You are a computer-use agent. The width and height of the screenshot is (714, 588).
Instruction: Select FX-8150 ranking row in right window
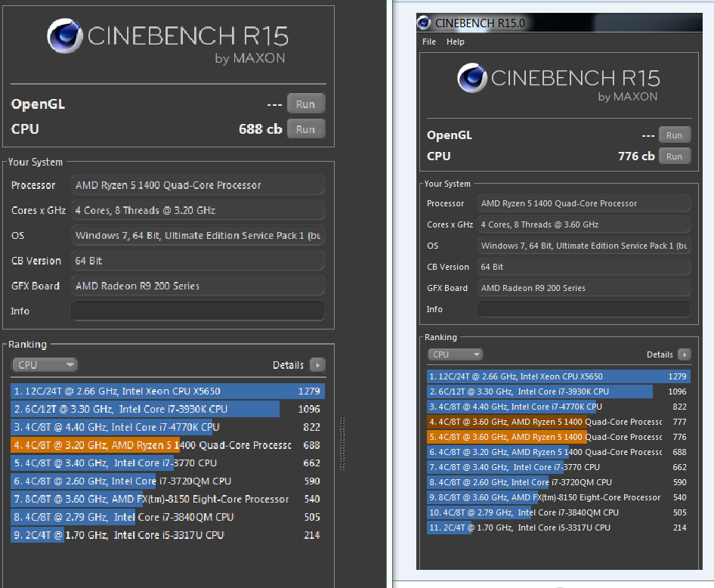point(558,497)
